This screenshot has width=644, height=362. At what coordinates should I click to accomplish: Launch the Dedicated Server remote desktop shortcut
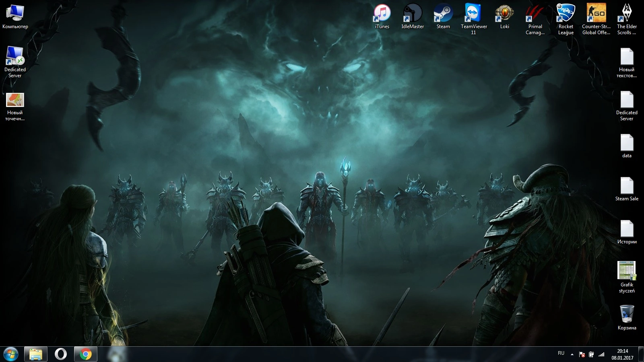pyautogui.click(x=15, y=62)
